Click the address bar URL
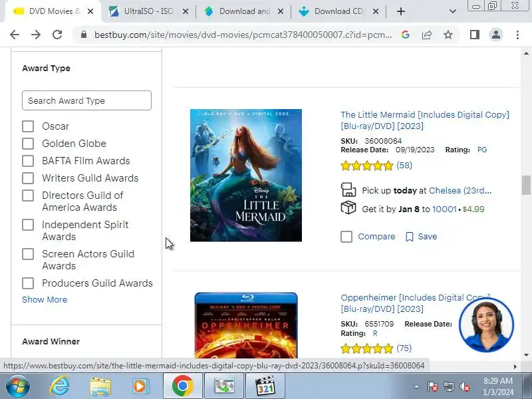Screen dimensions: 532x399 click(x=243, y=35)
